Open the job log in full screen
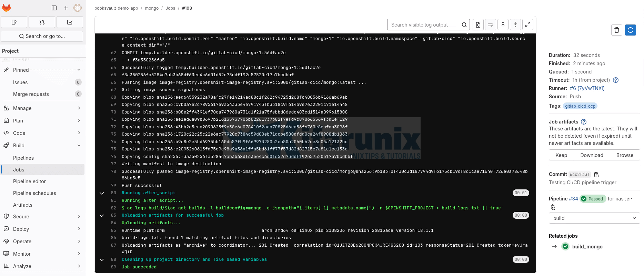This screenshot has height=276, width=644. (527, 25)
